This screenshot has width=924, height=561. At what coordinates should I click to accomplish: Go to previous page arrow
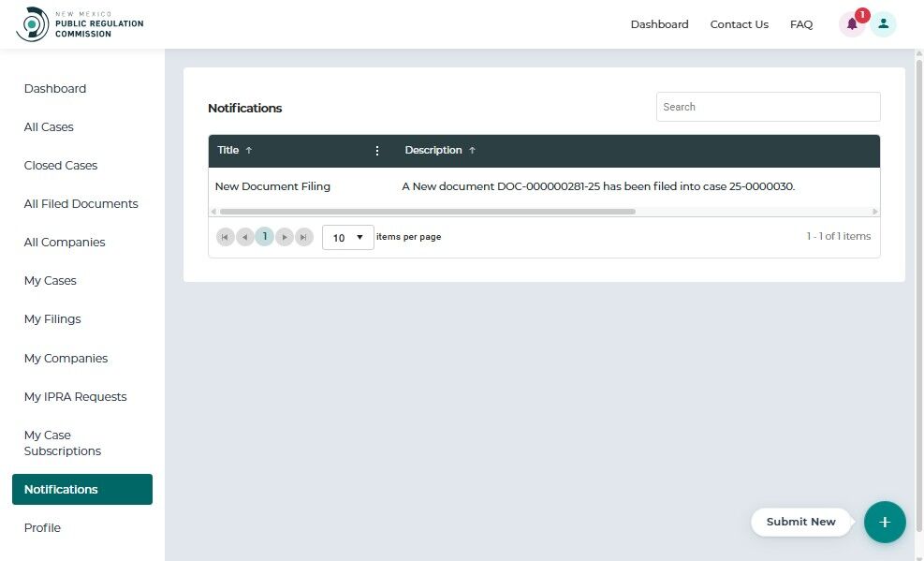coord(244,237)
